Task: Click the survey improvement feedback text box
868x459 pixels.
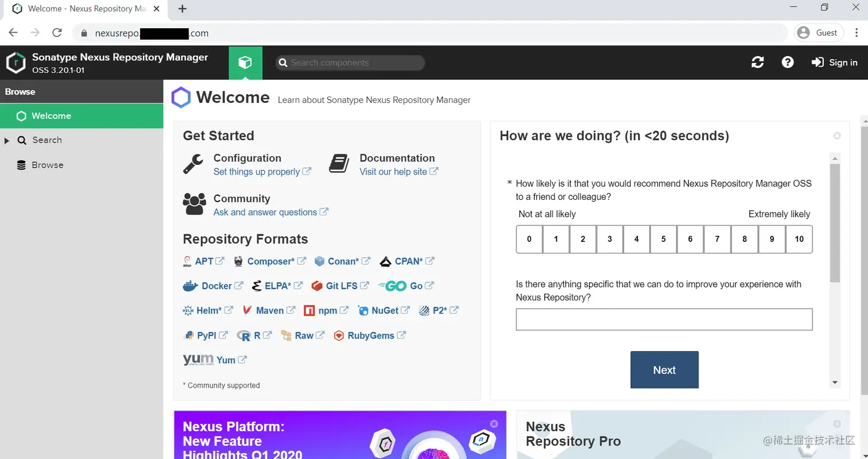Action: 664,319
